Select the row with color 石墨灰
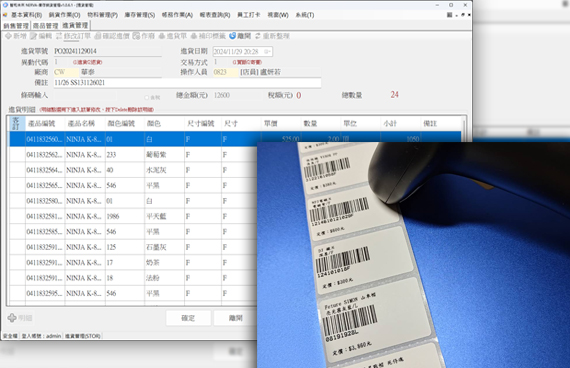 tap(133, 247)
